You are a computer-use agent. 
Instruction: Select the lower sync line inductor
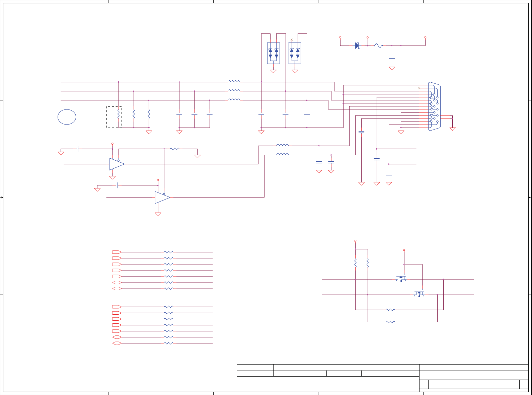(x=283, y=154)
